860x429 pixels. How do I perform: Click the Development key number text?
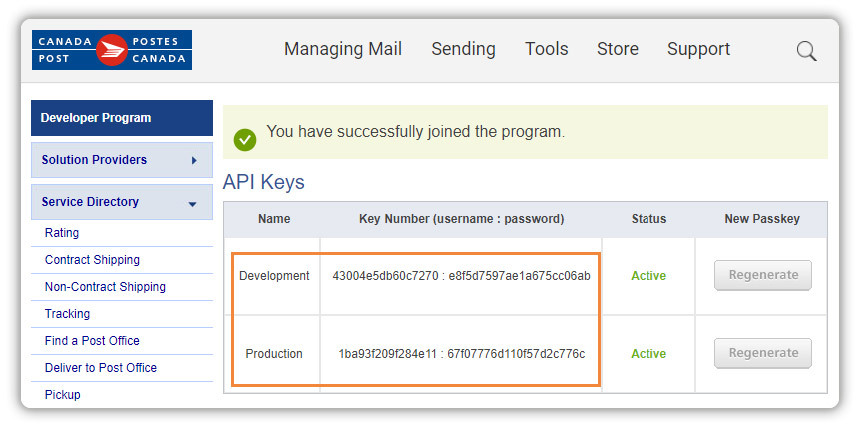[461, 276]
